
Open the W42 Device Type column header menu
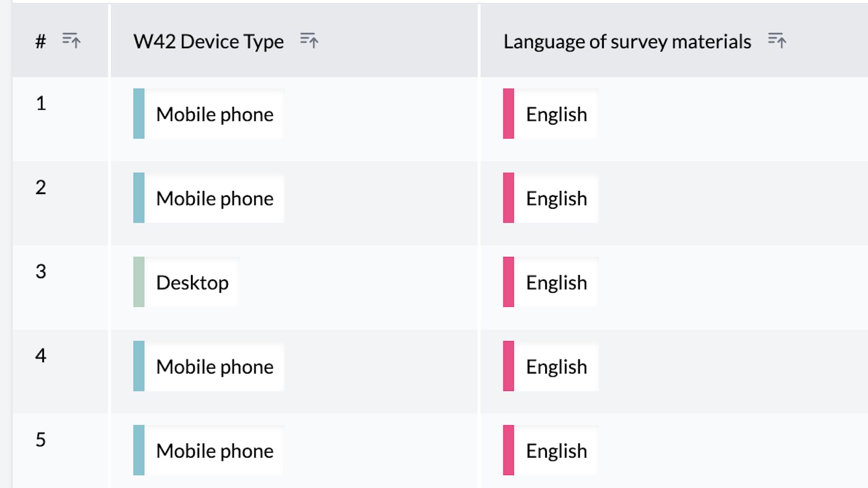pyautogui.click(x=208, y=41)
